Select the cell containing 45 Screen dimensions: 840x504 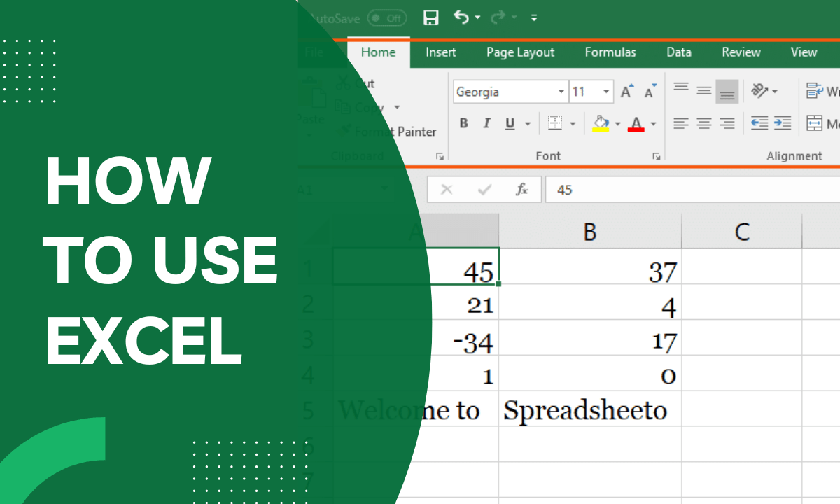416,266
